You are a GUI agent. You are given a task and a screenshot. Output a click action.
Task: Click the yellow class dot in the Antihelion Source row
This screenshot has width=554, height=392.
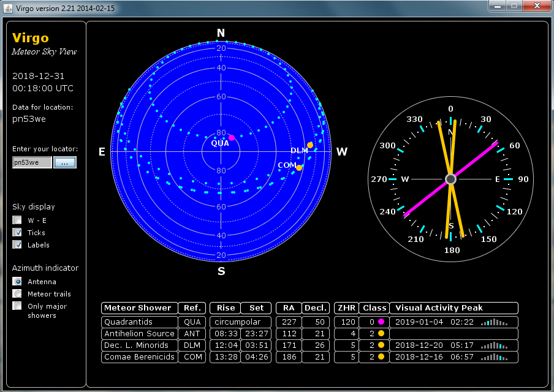click(x=381, y=333)
